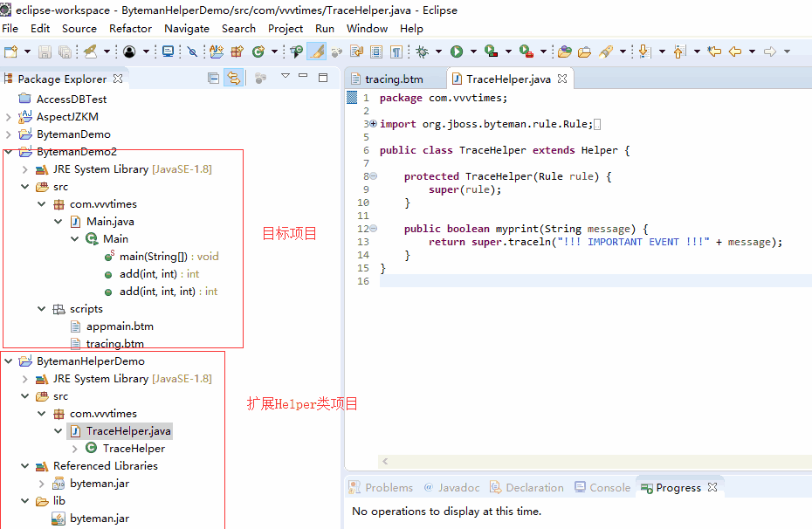The height and width of the screenshot is (529, 812).
Task: Click the Save All toolbar icon
Action: click(65, 52)
